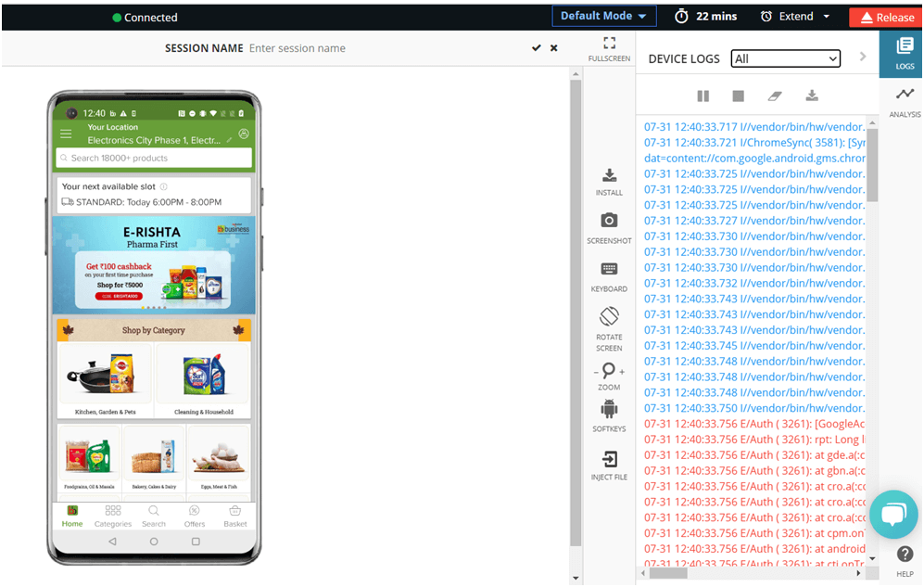Tap the Android home circle button
Viewport: 924px width, 587px height.
click(x=154, y=541)
